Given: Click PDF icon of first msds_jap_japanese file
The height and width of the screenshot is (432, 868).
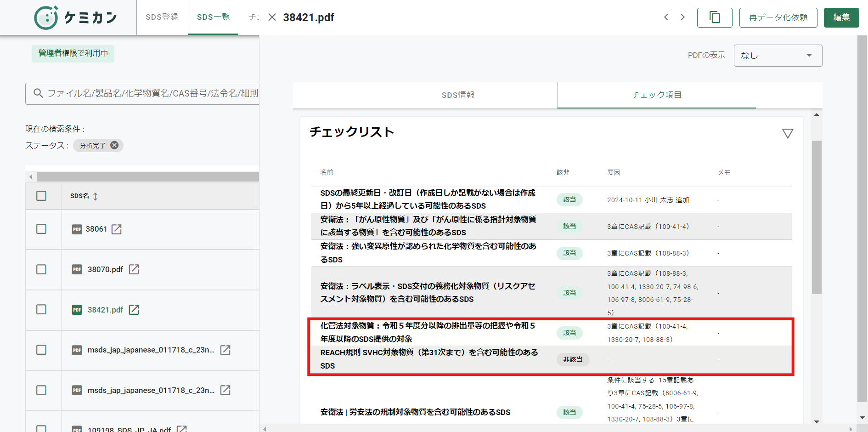Looking at the screenshot, I should [x=77, y=350].
